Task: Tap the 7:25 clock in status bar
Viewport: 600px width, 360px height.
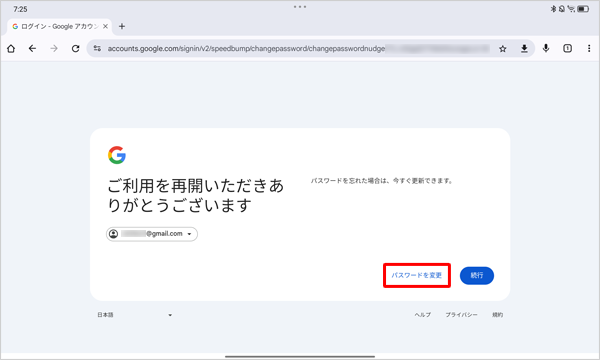Action: pos(20,9)
